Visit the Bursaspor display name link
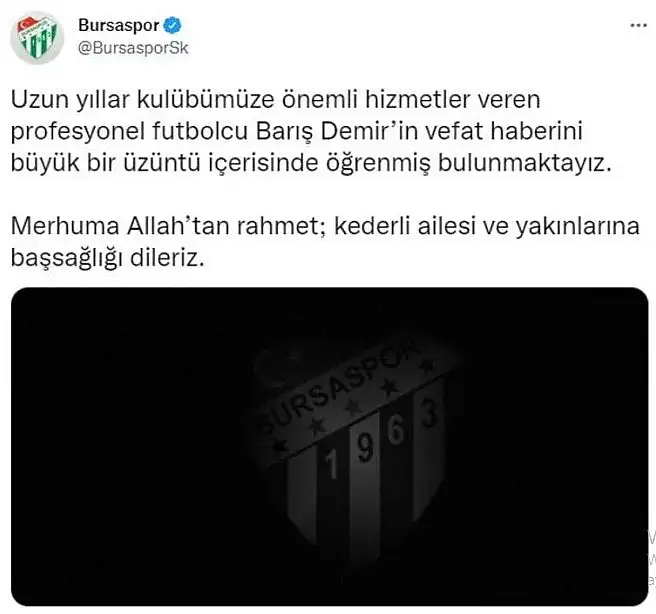The height and width of the screenshot is (614, 656). (118, 25)
